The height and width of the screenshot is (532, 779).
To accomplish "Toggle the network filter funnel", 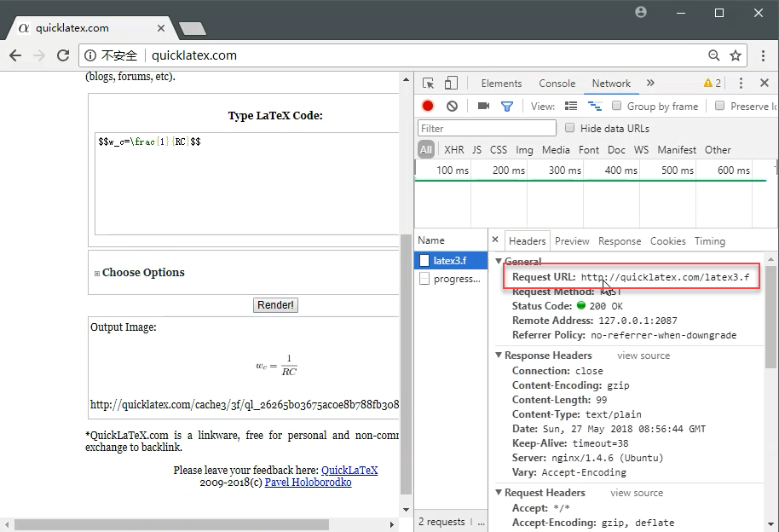I will [x=507, y=107].
